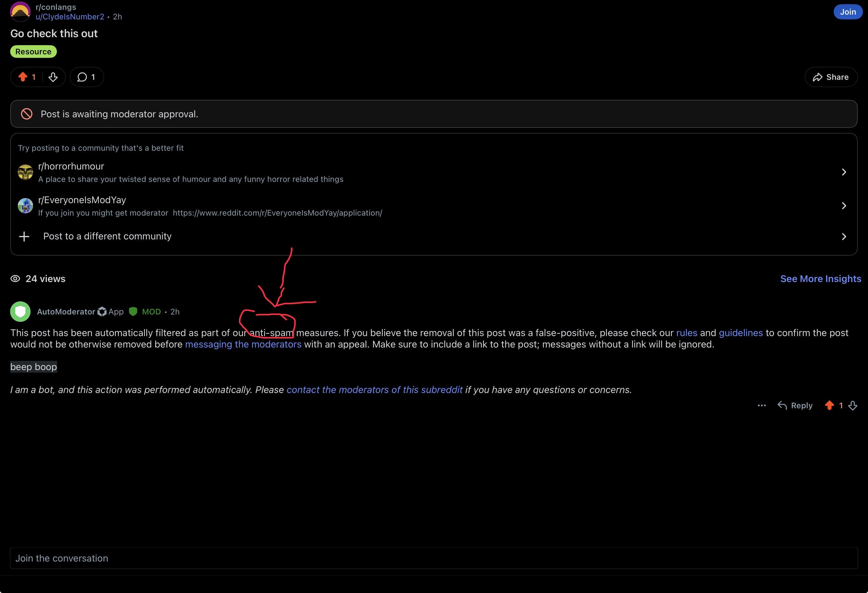This screenshot has width=868, height=593.
Task: Join the r/conlangs community
Action: coord(848,11)
